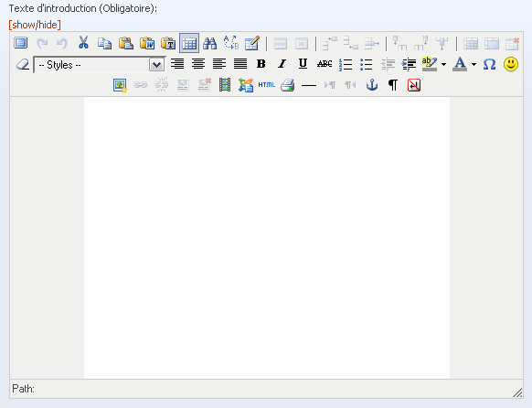Open Find and Replace binoculars icon
The height and width of the screenshot is (408, 532).
pos(210,43)
